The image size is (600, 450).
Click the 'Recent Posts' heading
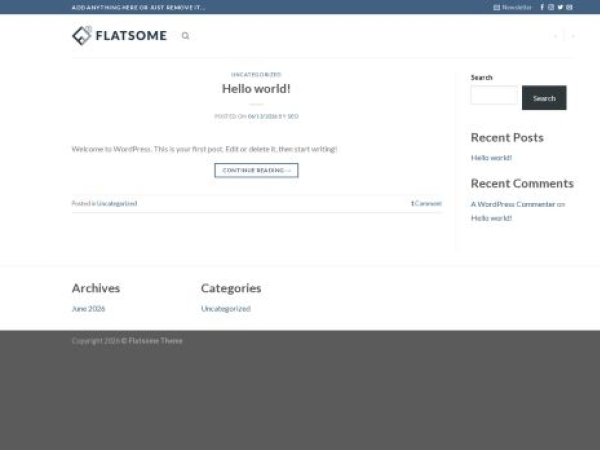point(507,137)
